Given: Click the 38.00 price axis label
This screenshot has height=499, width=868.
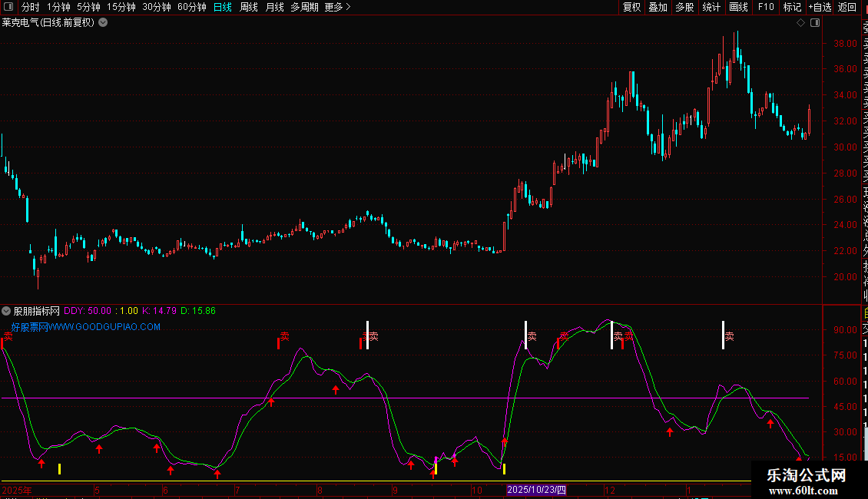Looking at the screenshot, I should (x=845, y=43).
